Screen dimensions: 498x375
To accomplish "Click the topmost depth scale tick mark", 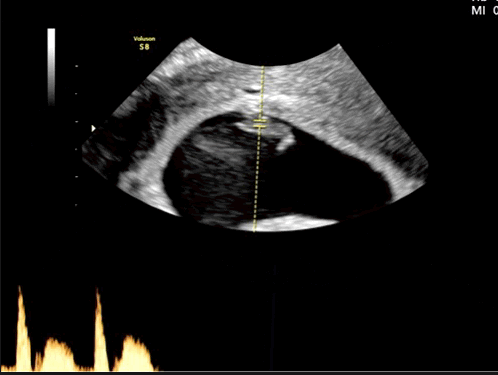I will click(77, 66).
